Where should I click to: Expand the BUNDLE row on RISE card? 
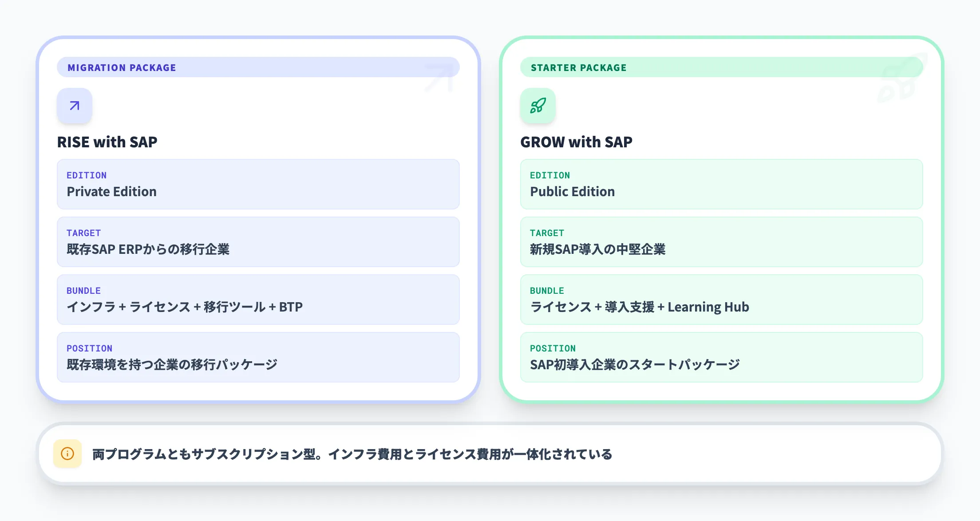click(x=257, y=299)
